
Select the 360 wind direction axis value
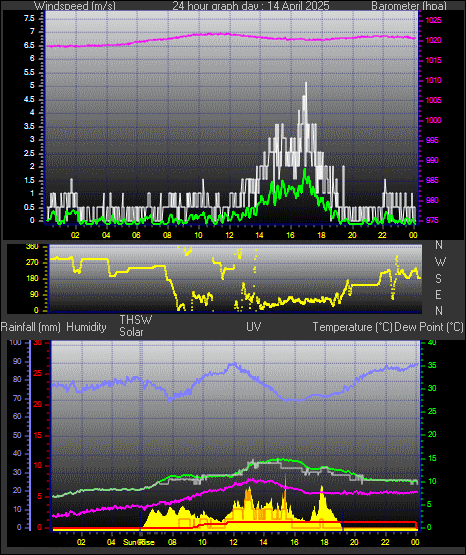(x=32, y=247)
